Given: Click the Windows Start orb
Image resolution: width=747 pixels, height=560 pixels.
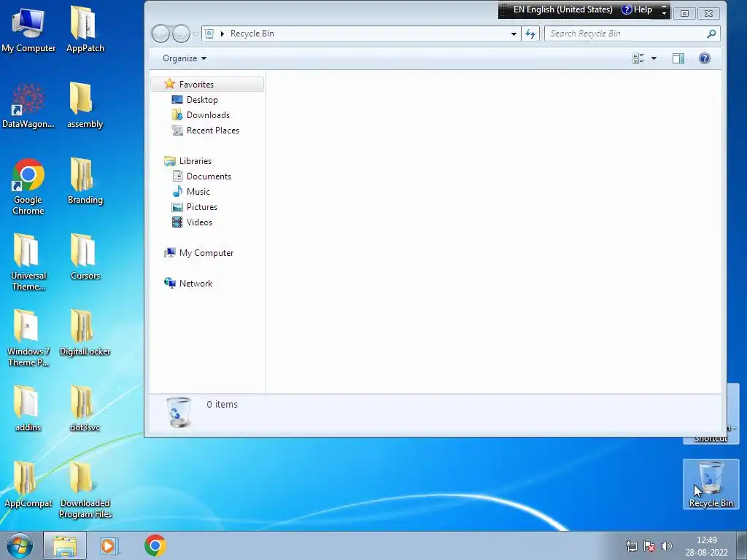Looking at the screenshot, I should 19,545.
